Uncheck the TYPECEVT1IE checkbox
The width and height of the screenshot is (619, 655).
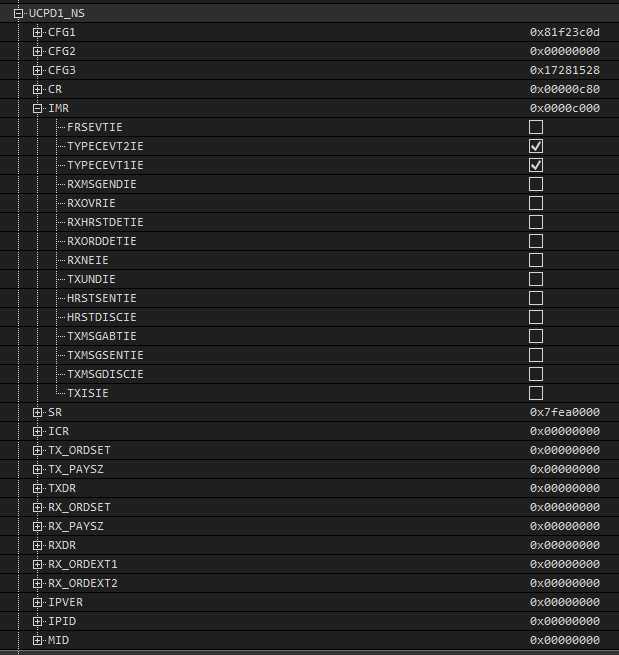[x=536, y=165]
